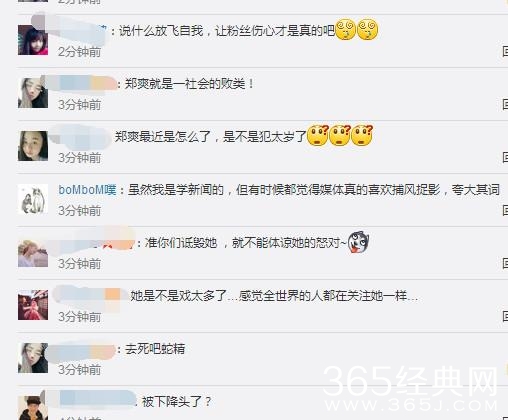The width and height of the screenshot is (508, 420).
Task: Click the first dizzy-face emoji after 真的吧
Action: [345, 29]
